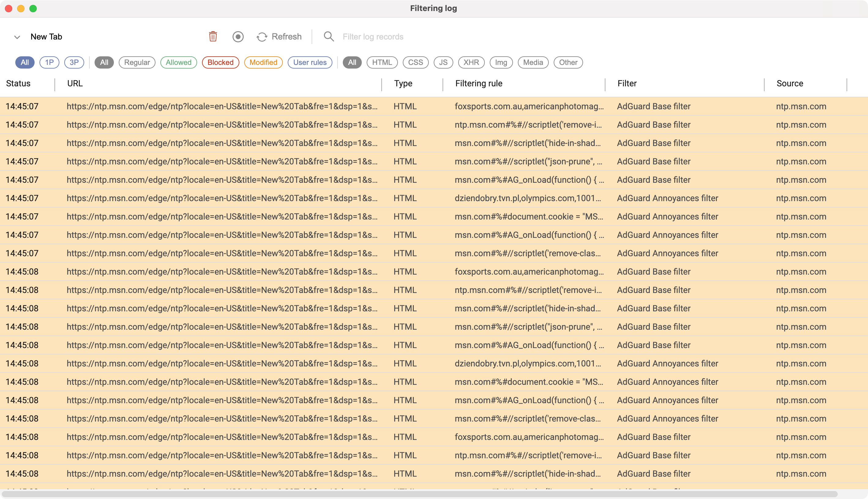
Task: Clear the filtering log with trash icon
Action: 212,36
